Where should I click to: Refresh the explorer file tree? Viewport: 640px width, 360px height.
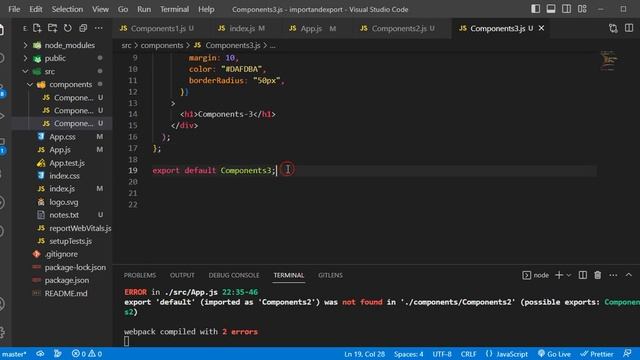point(68,28)
